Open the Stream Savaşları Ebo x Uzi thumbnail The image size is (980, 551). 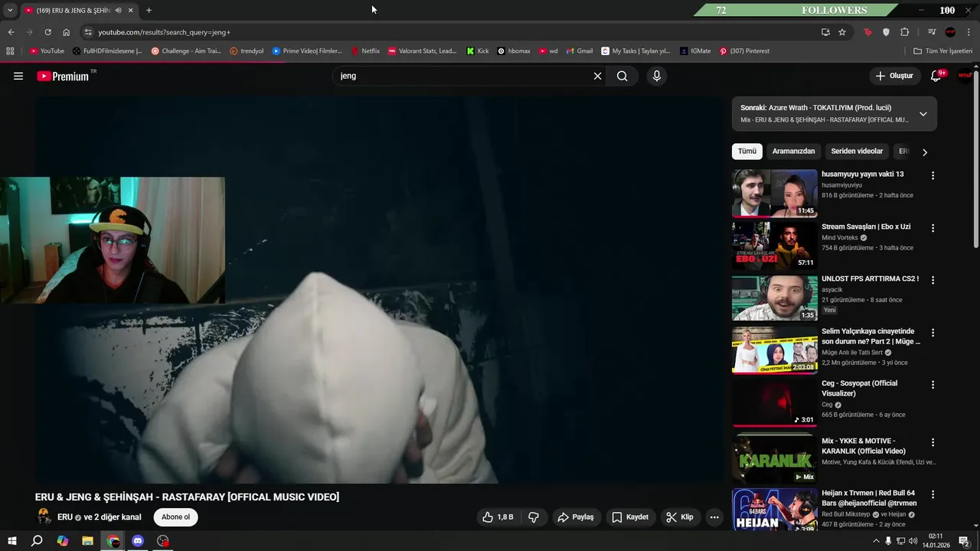tap(775, 246)
